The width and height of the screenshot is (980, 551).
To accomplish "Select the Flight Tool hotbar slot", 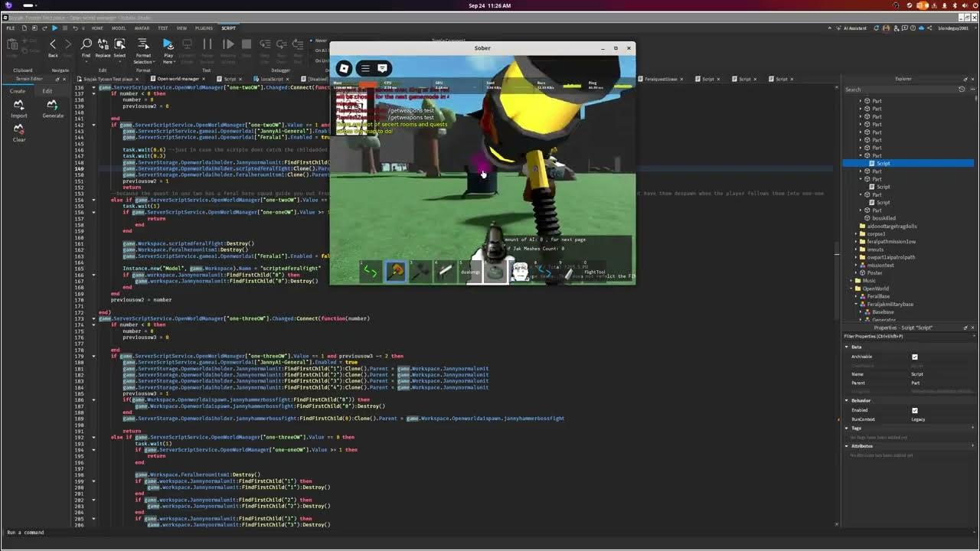I will (x=595, y=271).
